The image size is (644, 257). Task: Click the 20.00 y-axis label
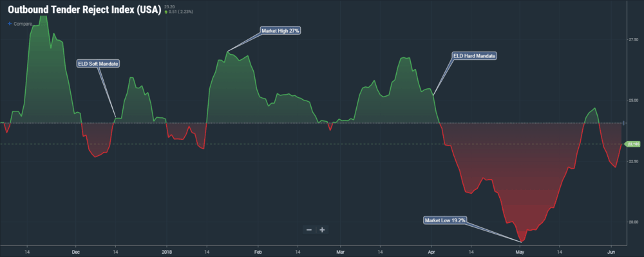coord(633,222)
